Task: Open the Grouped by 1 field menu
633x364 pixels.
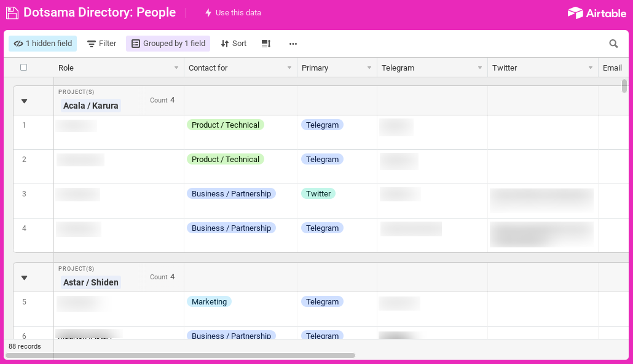Action: coord(168,44)
